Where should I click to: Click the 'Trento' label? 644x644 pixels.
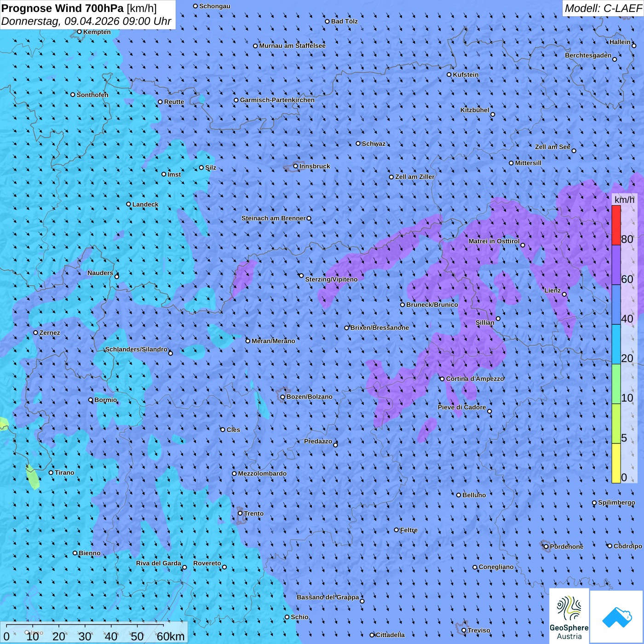(x=254, y=513)
